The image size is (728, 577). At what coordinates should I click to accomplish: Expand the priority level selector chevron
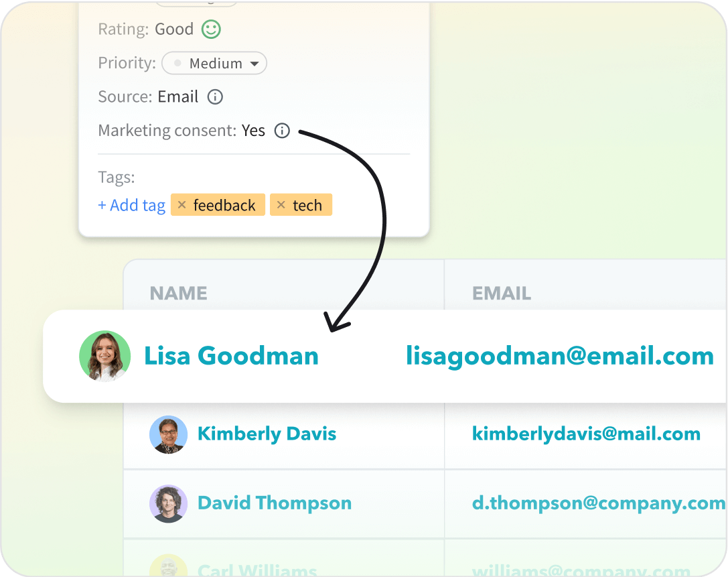pos(257,63)
